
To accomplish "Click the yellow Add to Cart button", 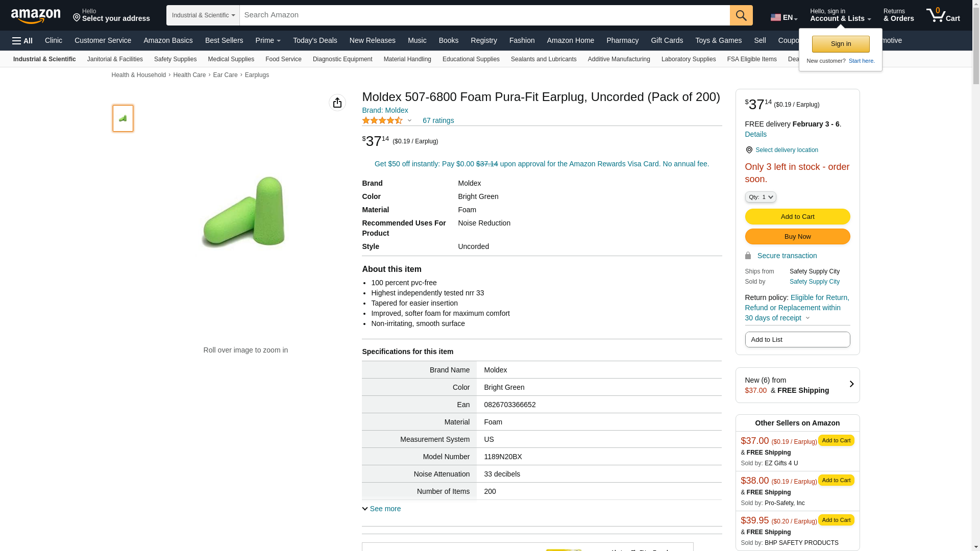I will pos(797,217).
